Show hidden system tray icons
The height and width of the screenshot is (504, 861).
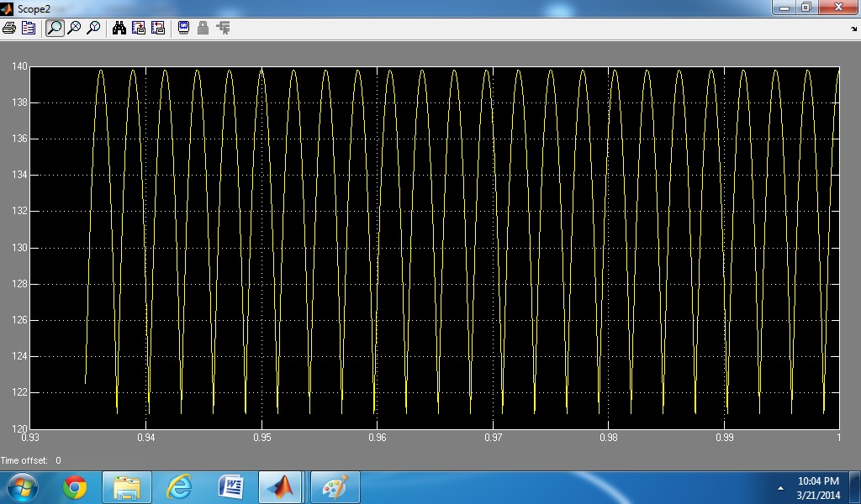click(x=780, y=488)
